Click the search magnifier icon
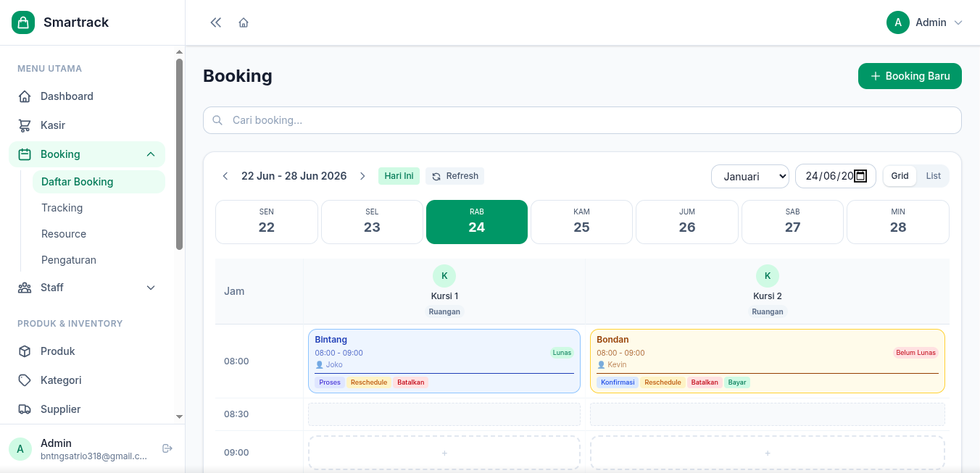Viewport: 980px width, 473px height. tap(217, 120)
